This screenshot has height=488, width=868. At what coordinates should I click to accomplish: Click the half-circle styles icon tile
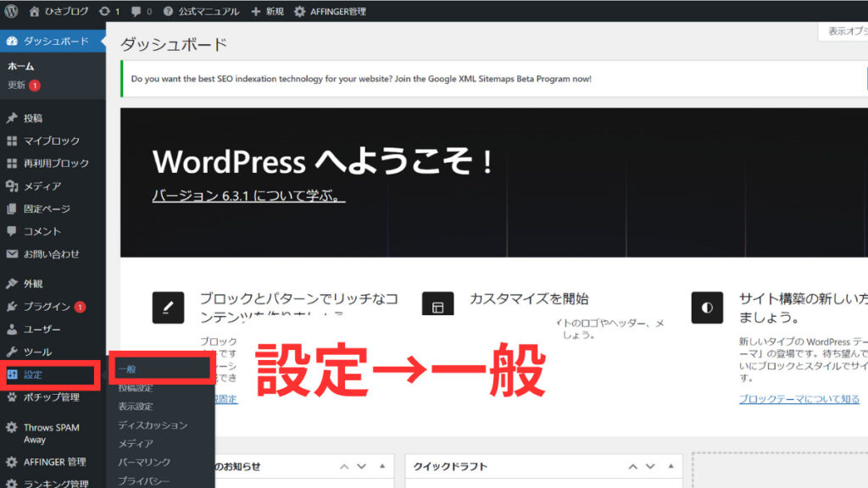coord(707,308)
